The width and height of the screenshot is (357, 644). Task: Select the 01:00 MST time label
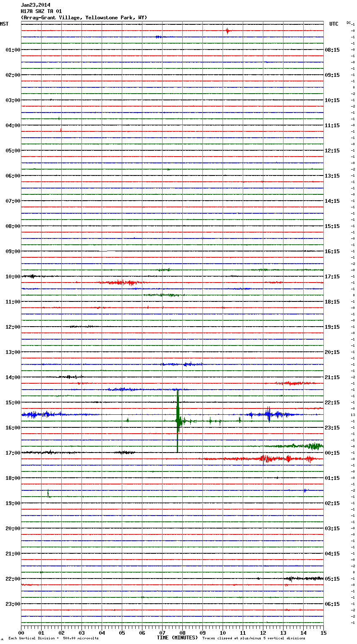pyautogui.click(x=13, y=50)
